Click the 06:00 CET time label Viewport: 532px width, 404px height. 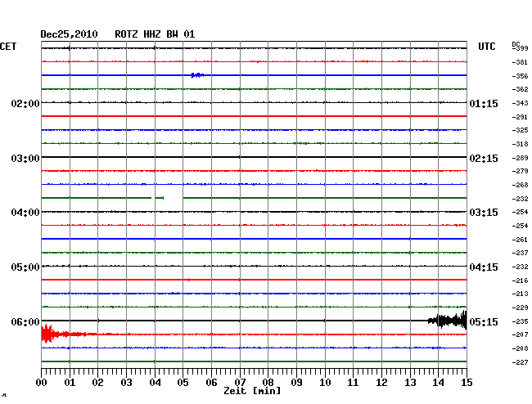point(25,321)
